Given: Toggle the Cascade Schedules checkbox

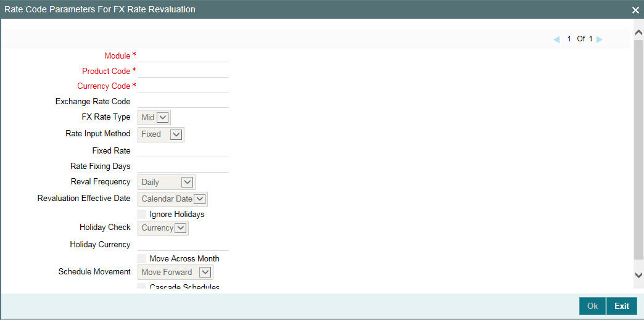Looking at the screenshot, I should (142, 286).
